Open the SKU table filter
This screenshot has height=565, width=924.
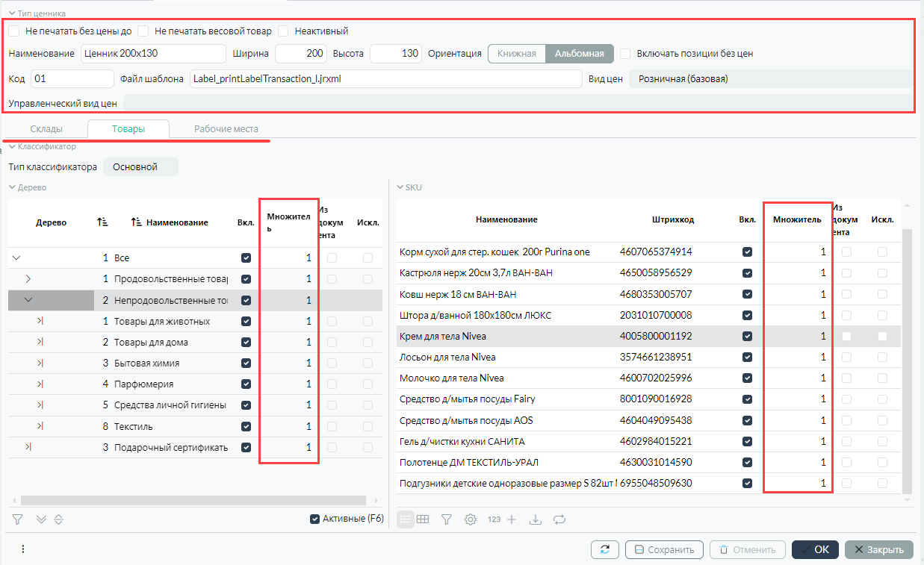(447, 519)
